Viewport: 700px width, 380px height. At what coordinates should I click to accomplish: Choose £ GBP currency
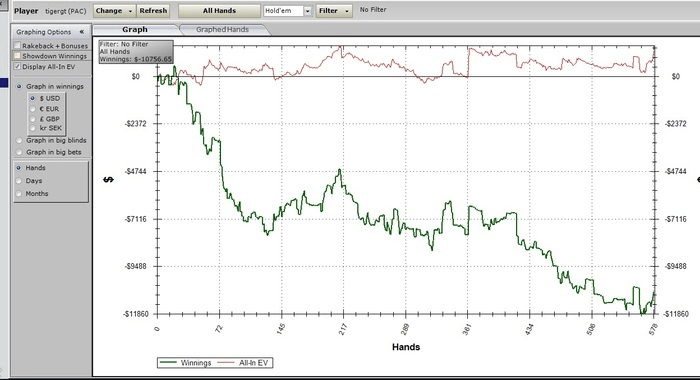tap(33, 119)
